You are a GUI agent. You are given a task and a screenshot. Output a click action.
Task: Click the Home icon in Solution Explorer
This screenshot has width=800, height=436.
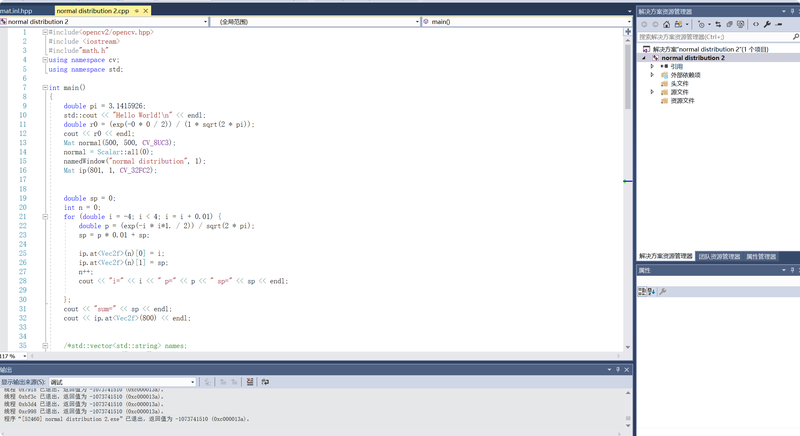[x=666, y=24]
